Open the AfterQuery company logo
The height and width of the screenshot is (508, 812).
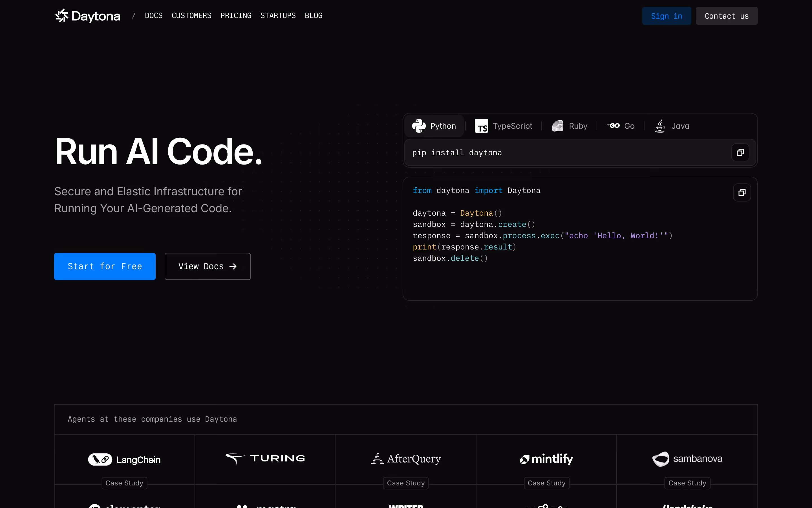point(406,459)
